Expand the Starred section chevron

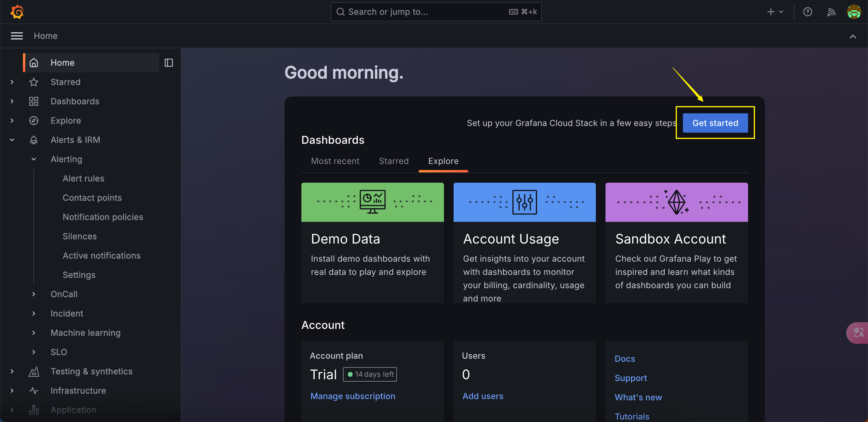pyautogui.click(x=12, y=82)
